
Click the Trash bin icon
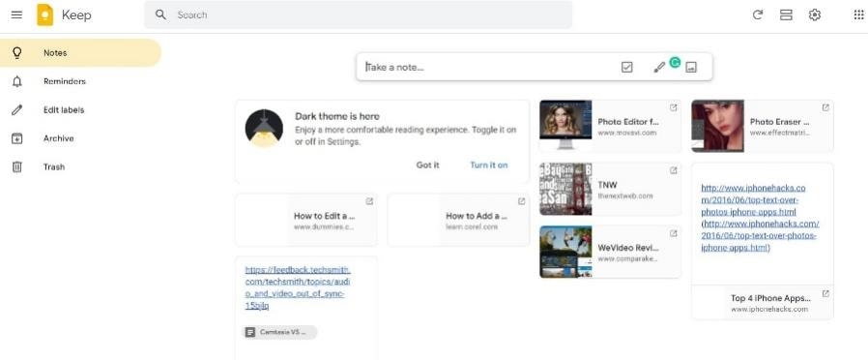pyautogui.click(x=17, y=166)
